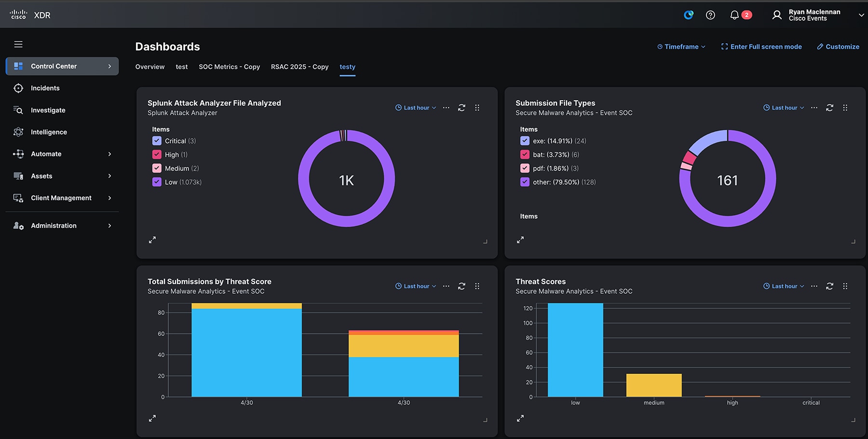The image size is (868, 439).
Task: Click the Intelligence sidebar icon
Action: tap(18, 132)
